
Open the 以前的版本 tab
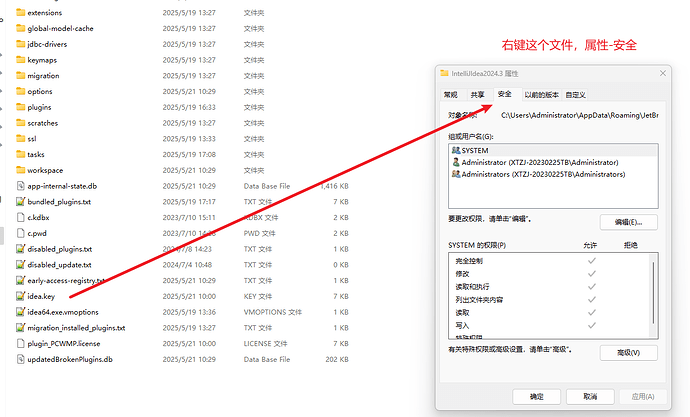[542, 95]
